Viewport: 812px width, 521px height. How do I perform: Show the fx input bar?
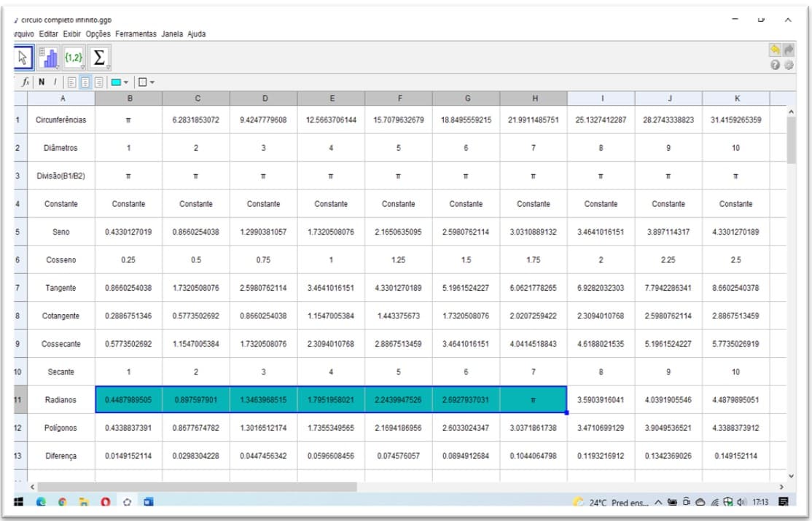26,82
